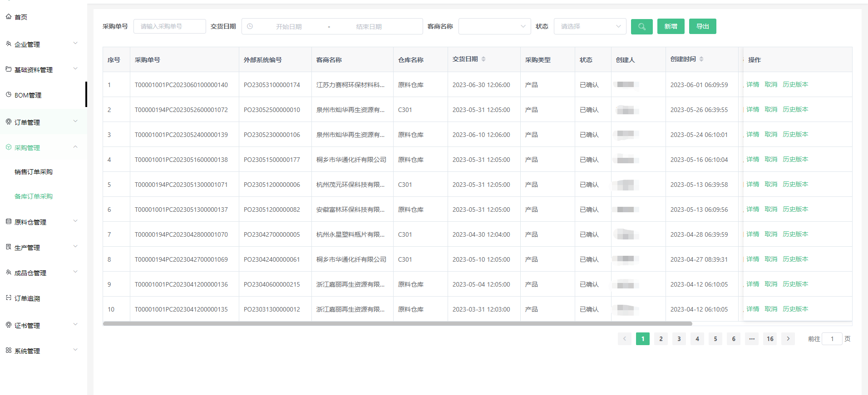The width and height of the screenshot is (868, 395).
Task: Click the green search magnifier button
Action: coord(641,27)
